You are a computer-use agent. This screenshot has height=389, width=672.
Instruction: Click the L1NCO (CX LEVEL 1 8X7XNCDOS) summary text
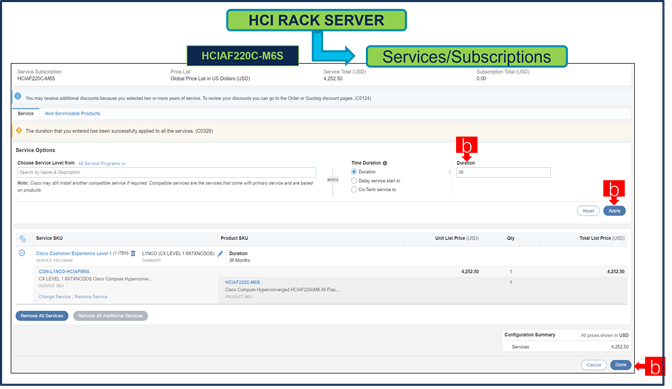(179, 255)
